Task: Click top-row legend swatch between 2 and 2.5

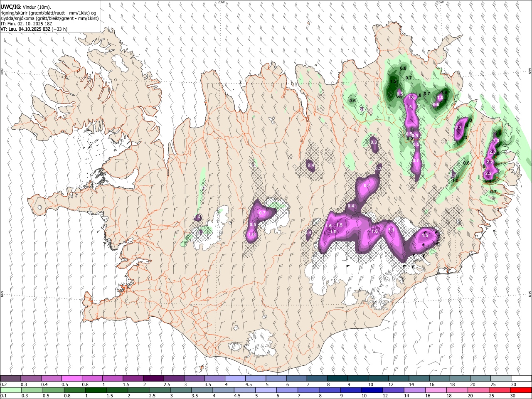Action: pos(153,379)
